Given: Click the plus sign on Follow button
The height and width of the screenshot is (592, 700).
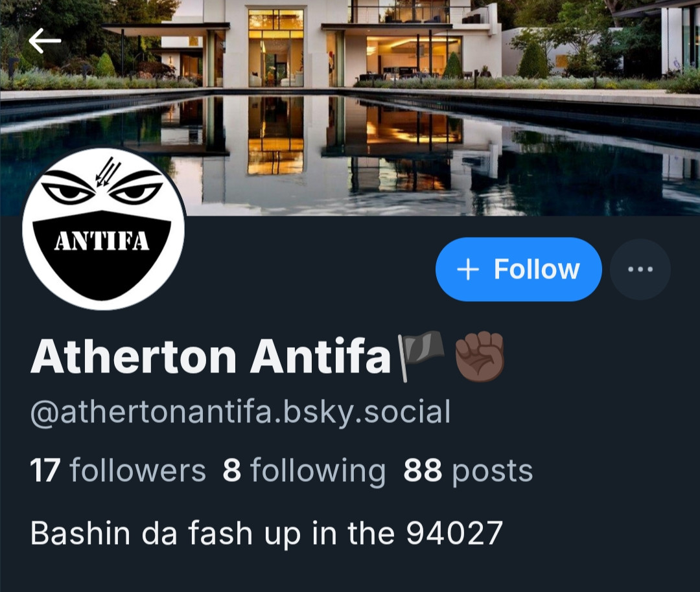Looking at the screenshot, I should (x=468, y=269).
